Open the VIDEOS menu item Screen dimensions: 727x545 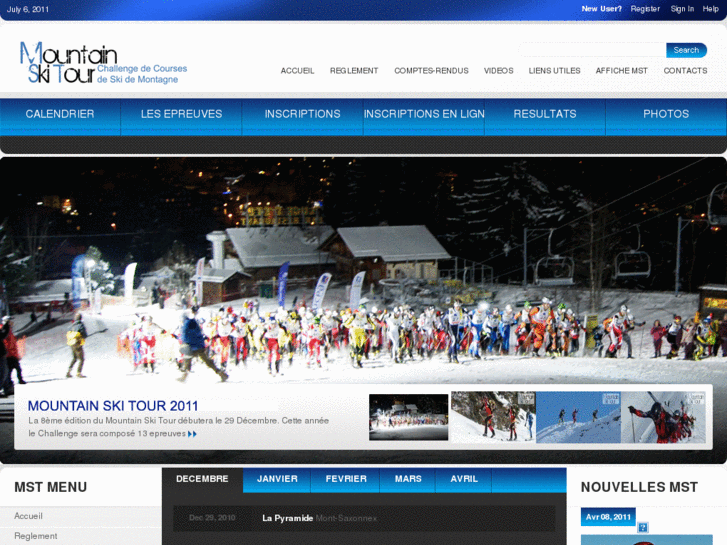pos(498,71)
